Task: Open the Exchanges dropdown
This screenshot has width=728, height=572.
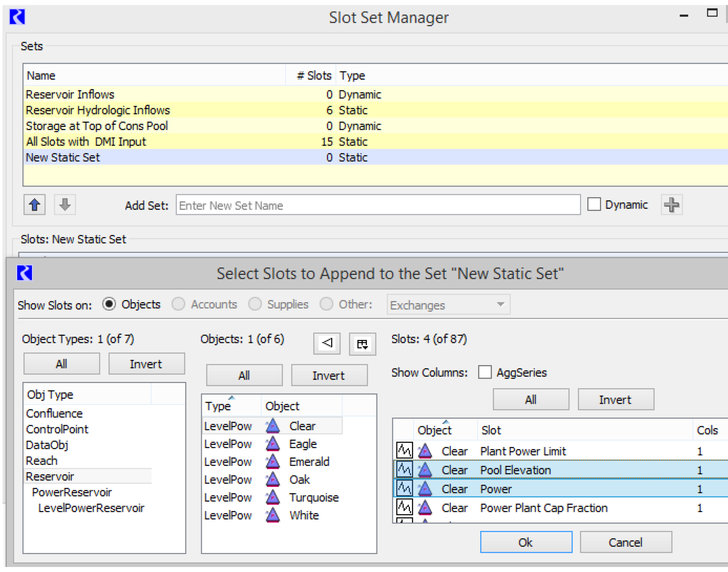Action: [x=448, y=305]
